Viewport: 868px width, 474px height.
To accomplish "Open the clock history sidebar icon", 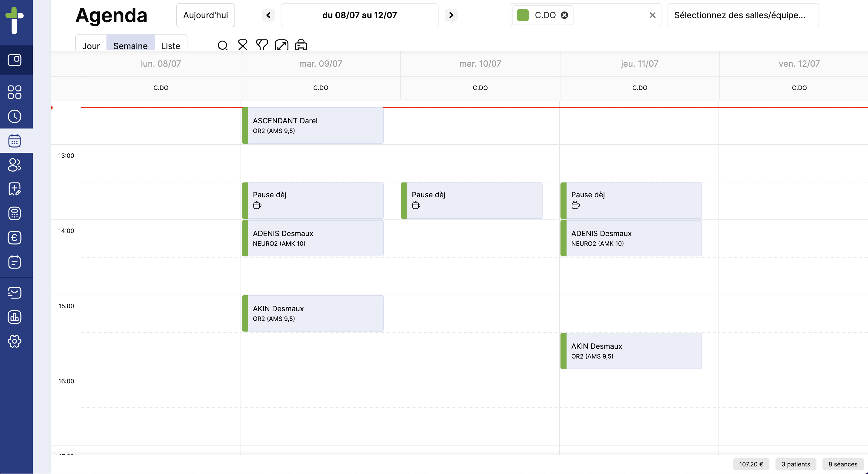I will [15, 116].
